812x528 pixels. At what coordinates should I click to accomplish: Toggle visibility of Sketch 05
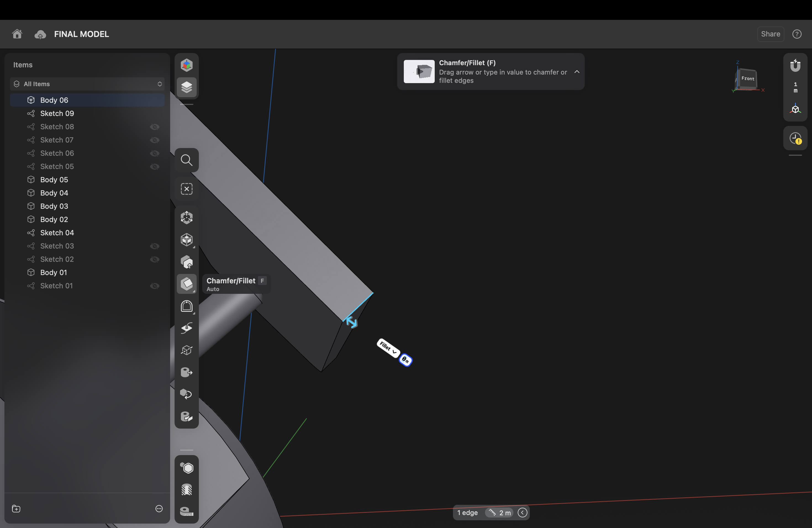[x=155, y=167]
